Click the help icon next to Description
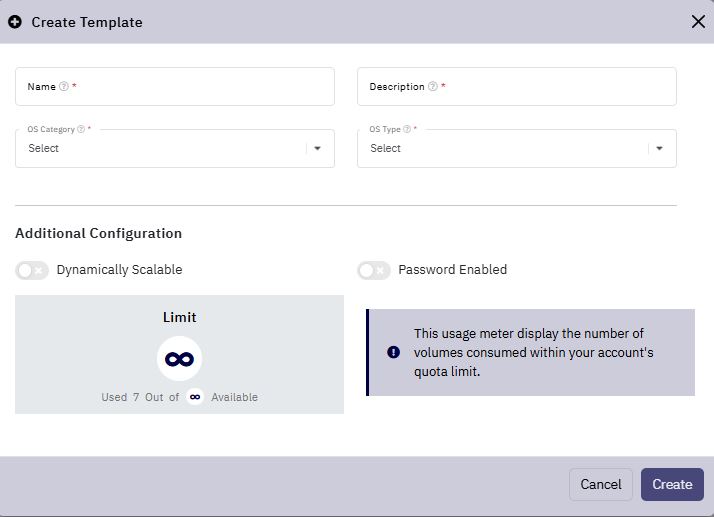 pyautogui.click(x=433, y=87)
